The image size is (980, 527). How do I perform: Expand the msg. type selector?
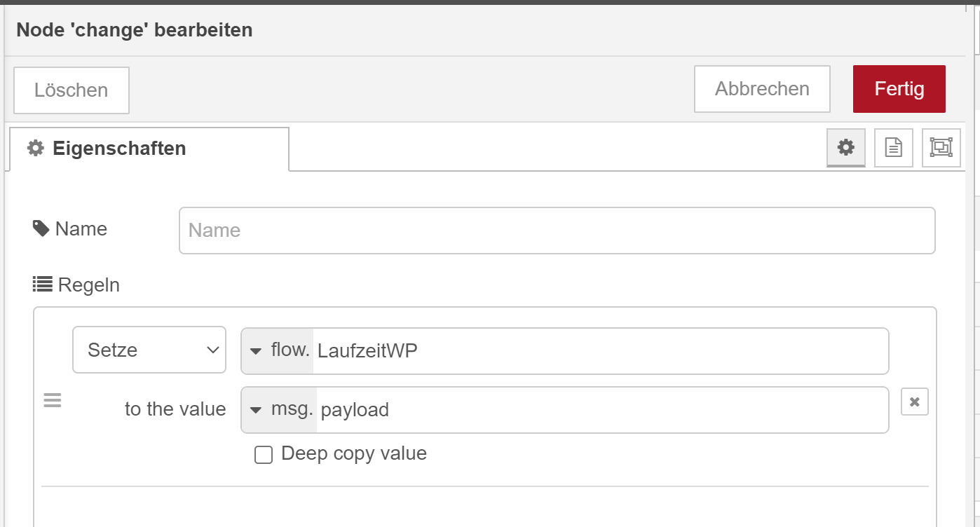pos(279,410)
